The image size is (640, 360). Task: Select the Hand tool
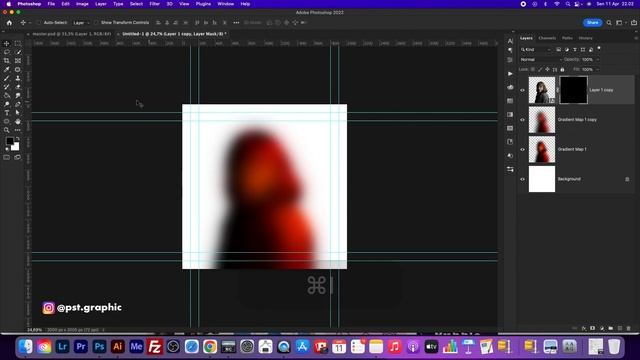18,122
